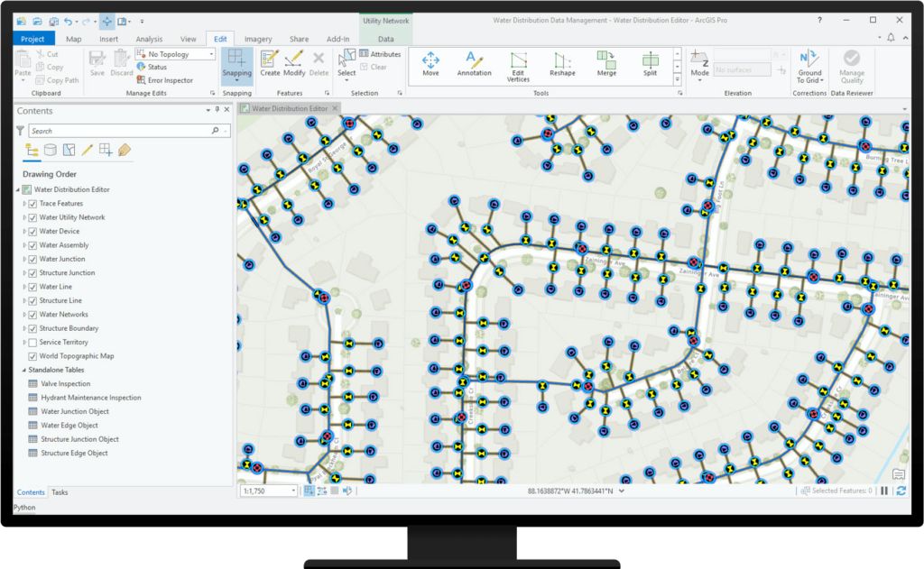
Task: Switch Contents to List By Editing
Action: (x=88, y=151)
